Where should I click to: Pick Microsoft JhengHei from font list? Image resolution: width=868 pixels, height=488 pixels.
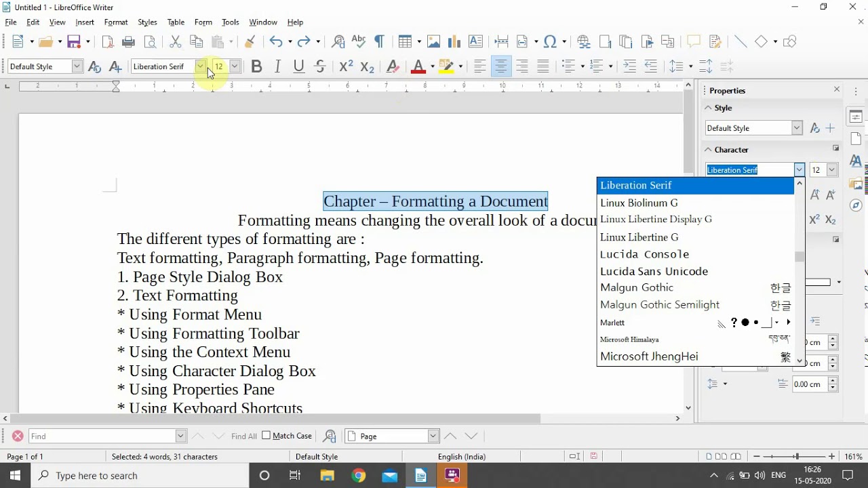tap(695, 357)
